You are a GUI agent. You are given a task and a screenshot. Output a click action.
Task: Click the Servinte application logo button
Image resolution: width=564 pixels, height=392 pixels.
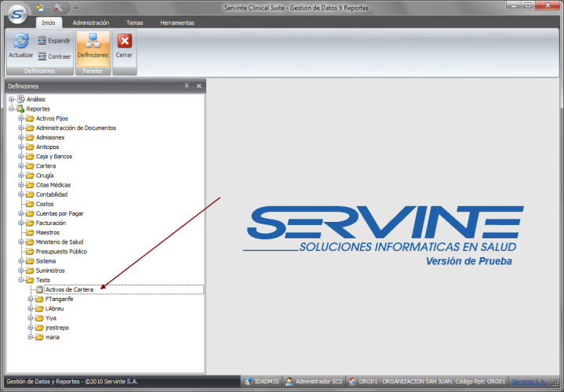[16, 10]
